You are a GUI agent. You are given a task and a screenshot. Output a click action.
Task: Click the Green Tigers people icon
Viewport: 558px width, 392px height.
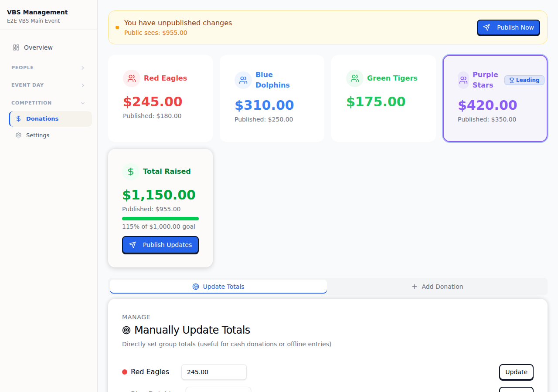point(355,78)
